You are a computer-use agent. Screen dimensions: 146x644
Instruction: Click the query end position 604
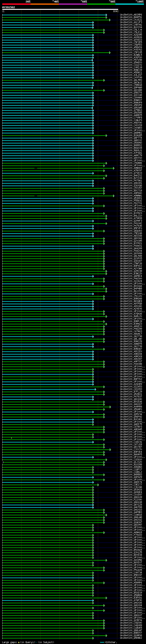pyautogui.click(x=115, y=11)
